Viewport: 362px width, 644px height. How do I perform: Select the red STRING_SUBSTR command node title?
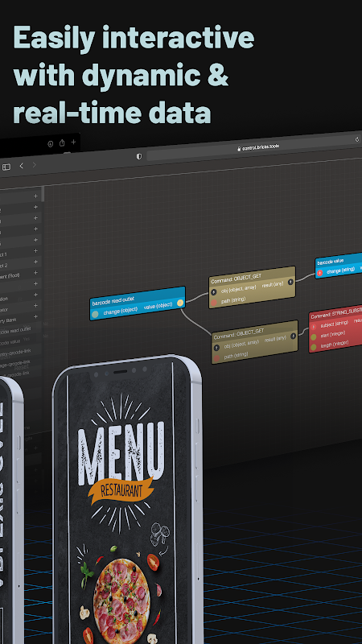click(x=336, y=314)
